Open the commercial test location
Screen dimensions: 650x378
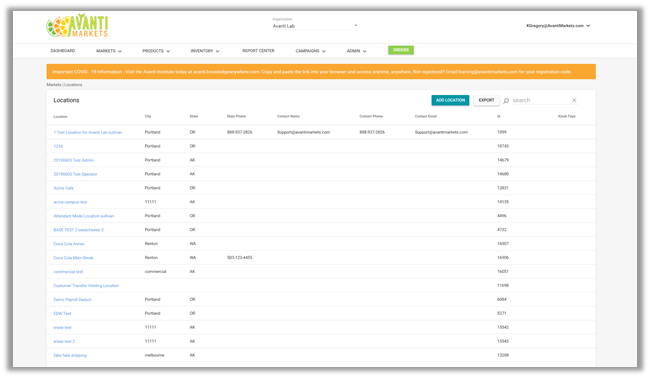click(x=68, y=272)
